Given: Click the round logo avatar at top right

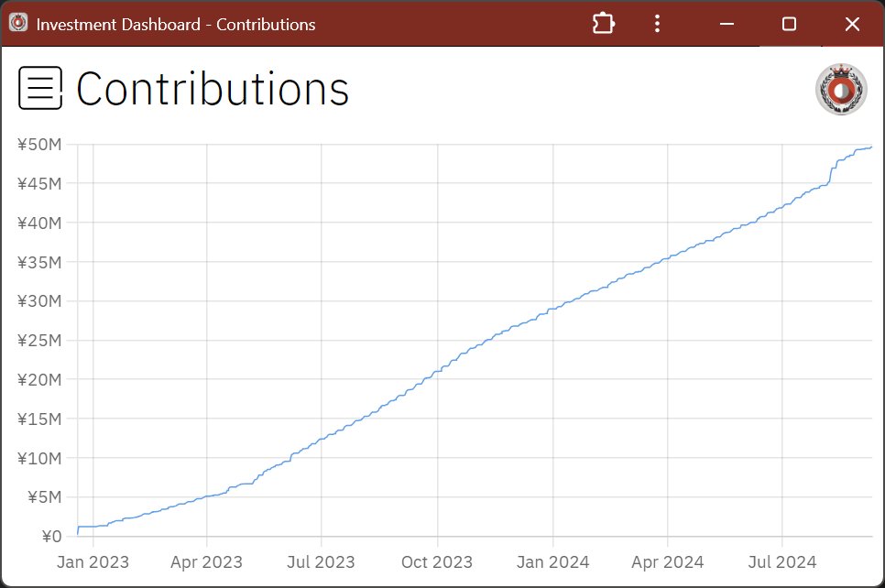Looking at the screenshot, I should click(840, 90).
